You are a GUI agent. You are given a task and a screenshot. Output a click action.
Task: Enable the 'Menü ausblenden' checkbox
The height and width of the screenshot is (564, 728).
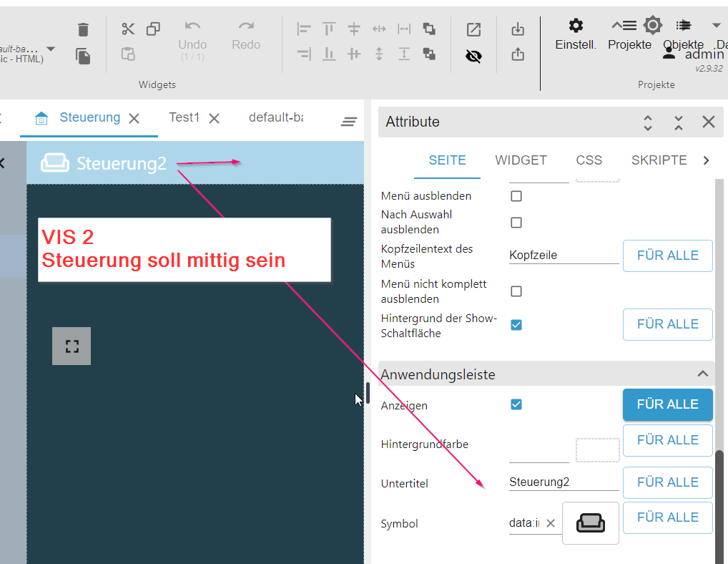pyautogui.click(x=516, y=196)
